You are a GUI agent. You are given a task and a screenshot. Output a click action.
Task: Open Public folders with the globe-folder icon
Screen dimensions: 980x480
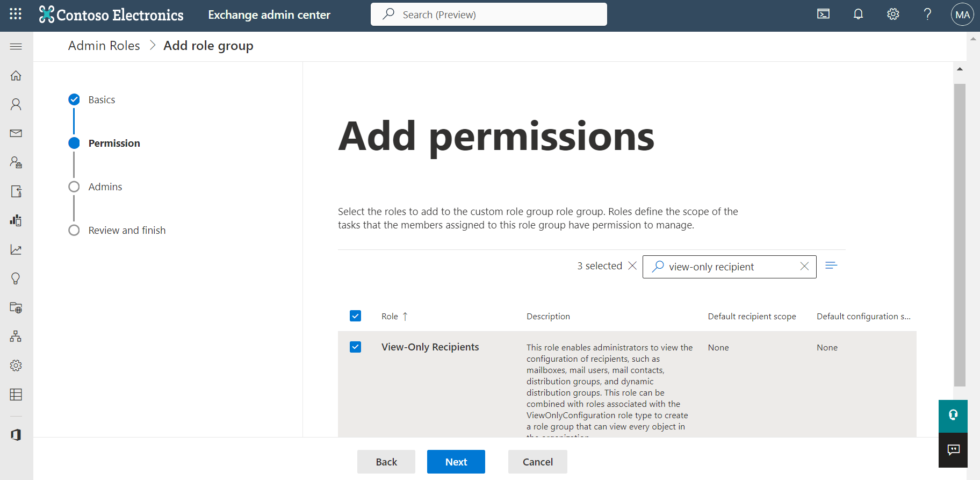tap(16, 307)
